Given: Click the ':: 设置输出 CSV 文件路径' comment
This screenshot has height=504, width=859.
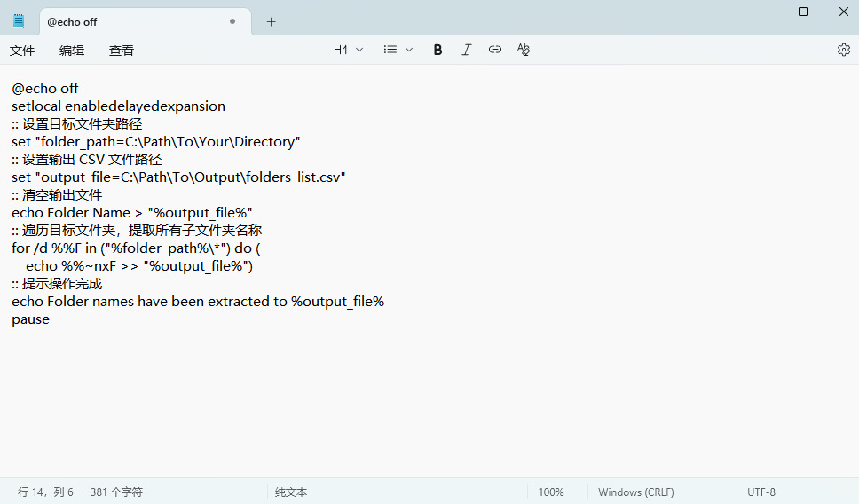Looking at the screenshot, I should (x=87, y=160).
